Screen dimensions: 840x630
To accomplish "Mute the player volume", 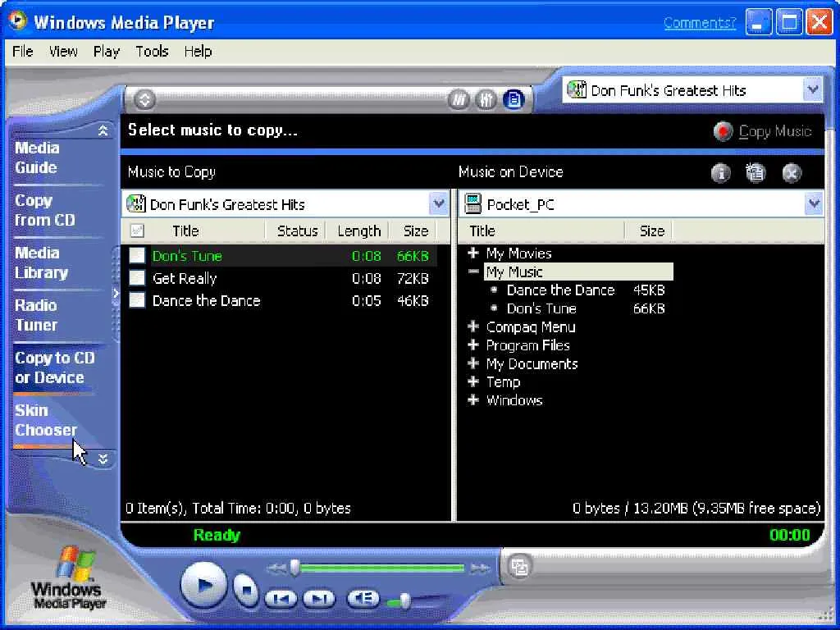I will point(363,598).
